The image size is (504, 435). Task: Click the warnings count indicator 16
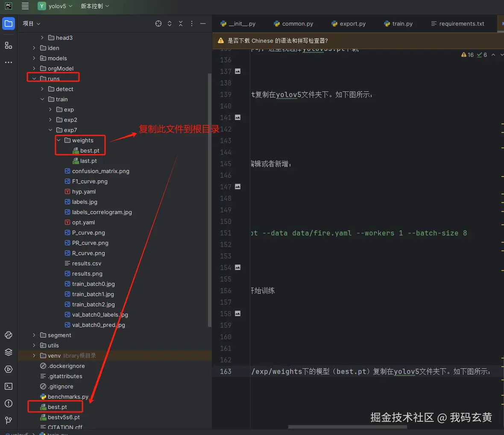467,55
